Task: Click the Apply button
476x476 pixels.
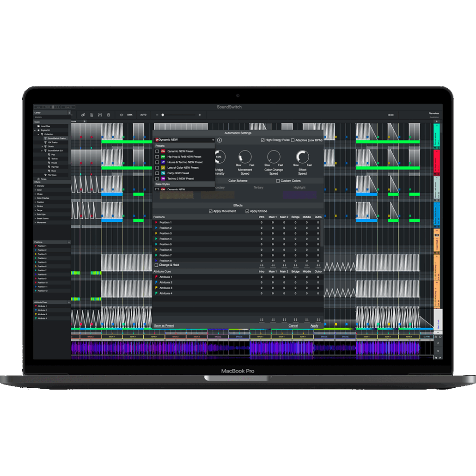Action: pyautogui.click(x=314, y=326)
